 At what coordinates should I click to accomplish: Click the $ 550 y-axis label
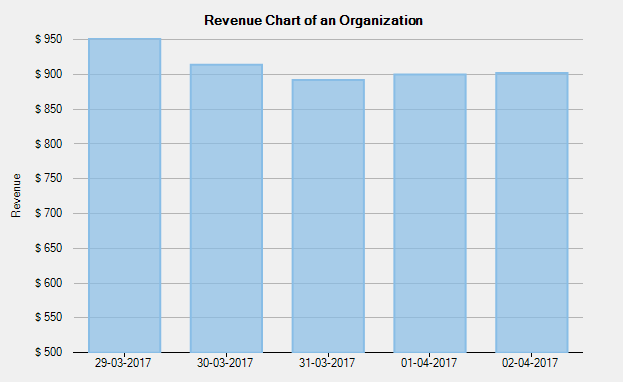[48, 317]
